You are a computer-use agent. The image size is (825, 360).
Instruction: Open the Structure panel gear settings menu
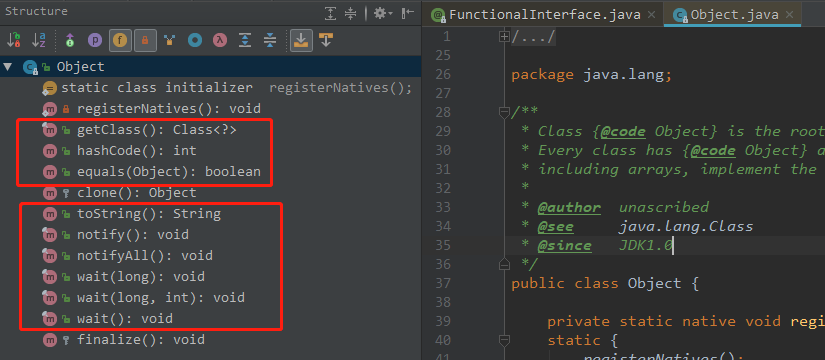pos(383,13)
